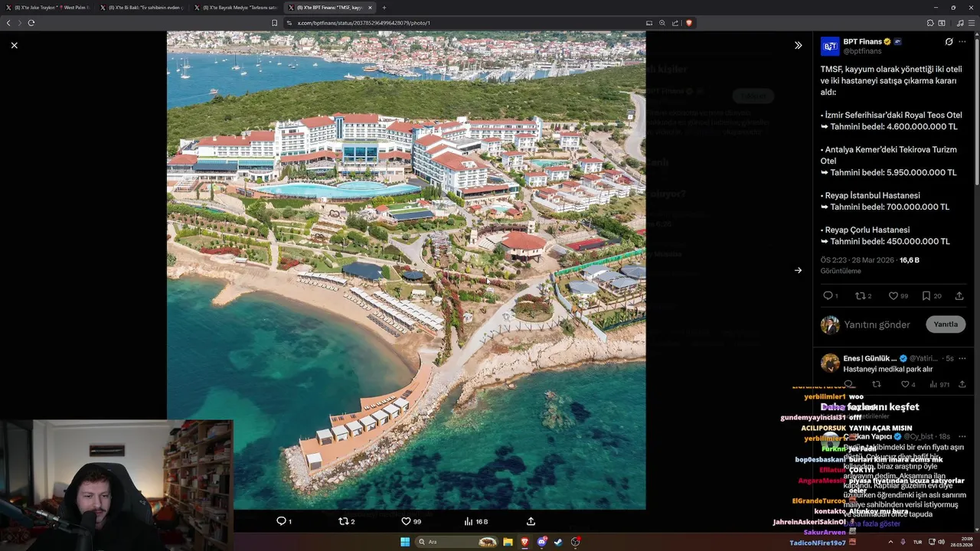
Task: Open Windows Start menu
Action: click(405, 542)
